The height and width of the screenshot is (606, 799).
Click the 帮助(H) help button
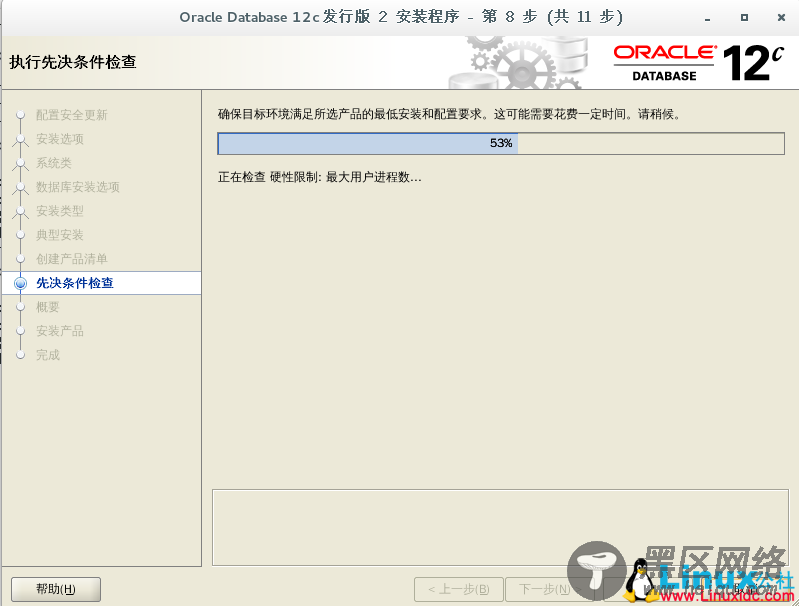tap(56, 589)
